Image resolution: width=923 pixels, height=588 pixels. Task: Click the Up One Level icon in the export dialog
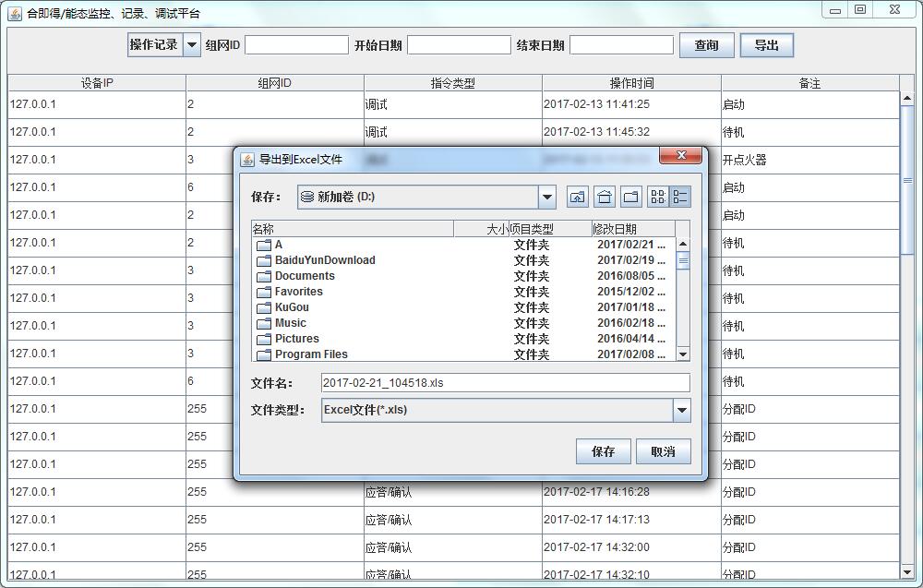coord(578,196)
